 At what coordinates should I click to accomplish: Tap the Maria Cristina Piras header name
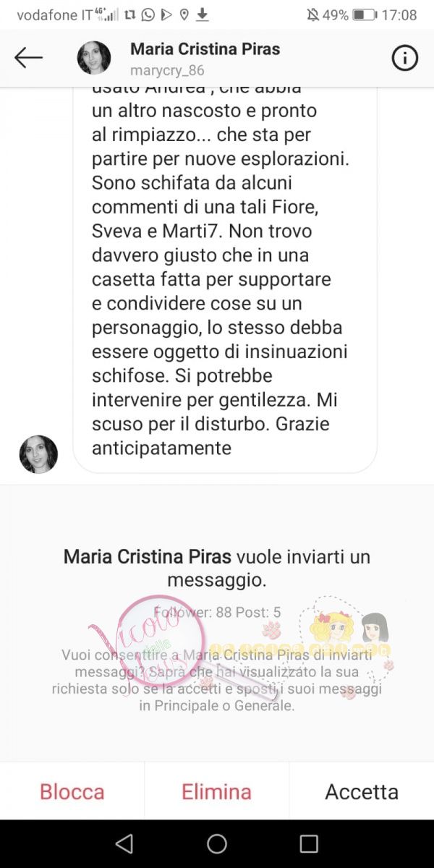pyautogui.click(x=205, y=49)
